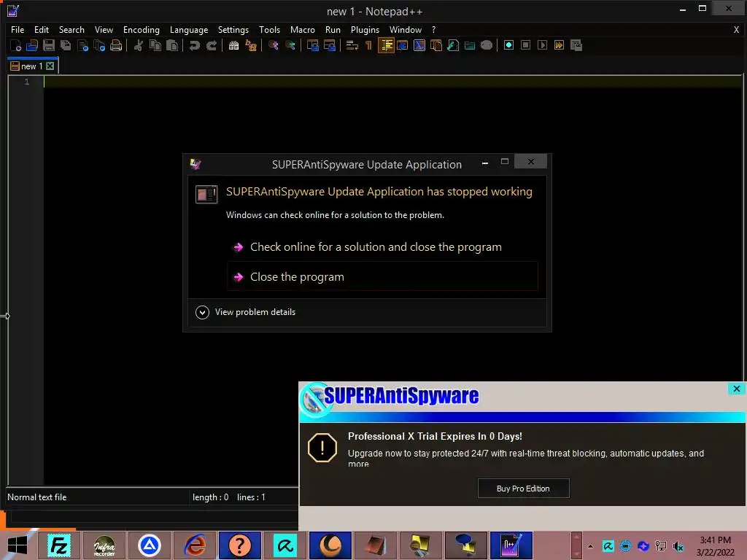Open the Windows Start button
Screen dimensions: 747x560
click(x=18, y=545)
